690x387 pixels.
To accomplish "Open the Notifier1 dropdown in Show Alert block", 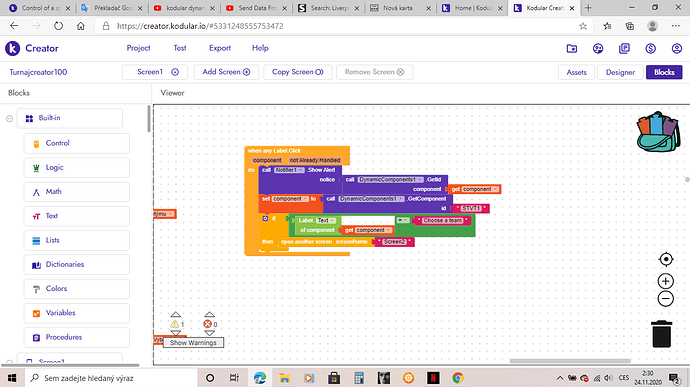I will [x=289, y=170].
